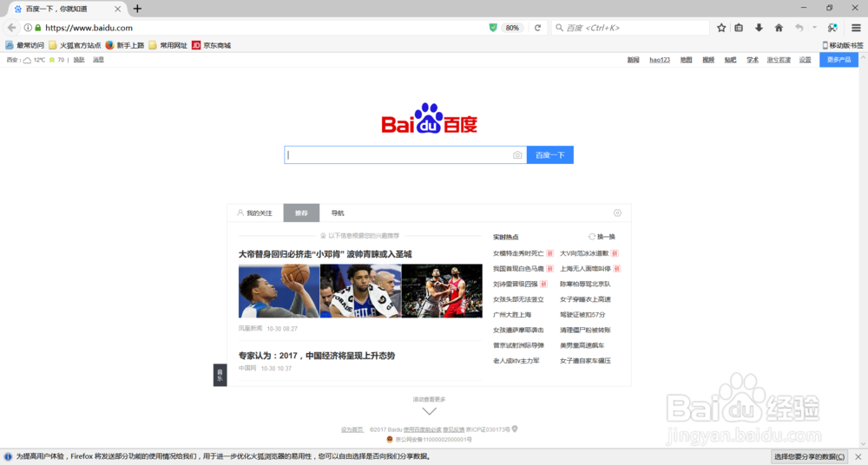
Task: Open image search via the camera icon
Action: pyautogui.click(x=517, y=155)
